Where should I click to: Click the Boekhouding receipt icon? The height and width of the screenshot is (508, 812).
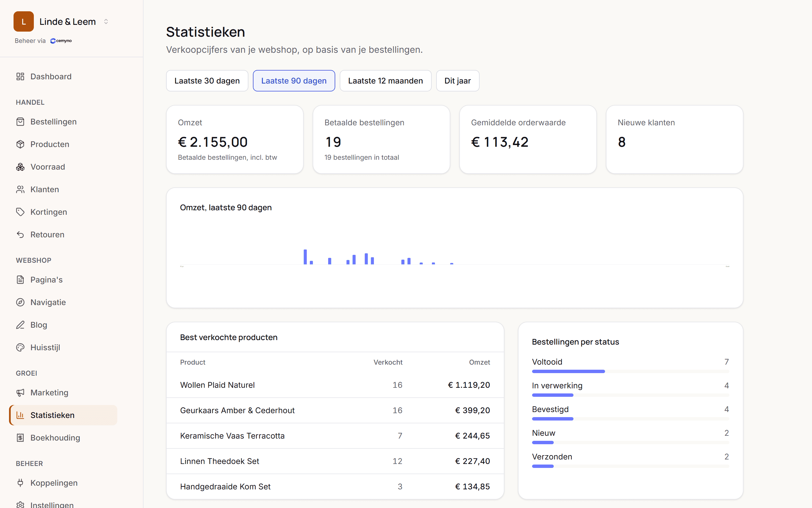(x=20, y=438)
